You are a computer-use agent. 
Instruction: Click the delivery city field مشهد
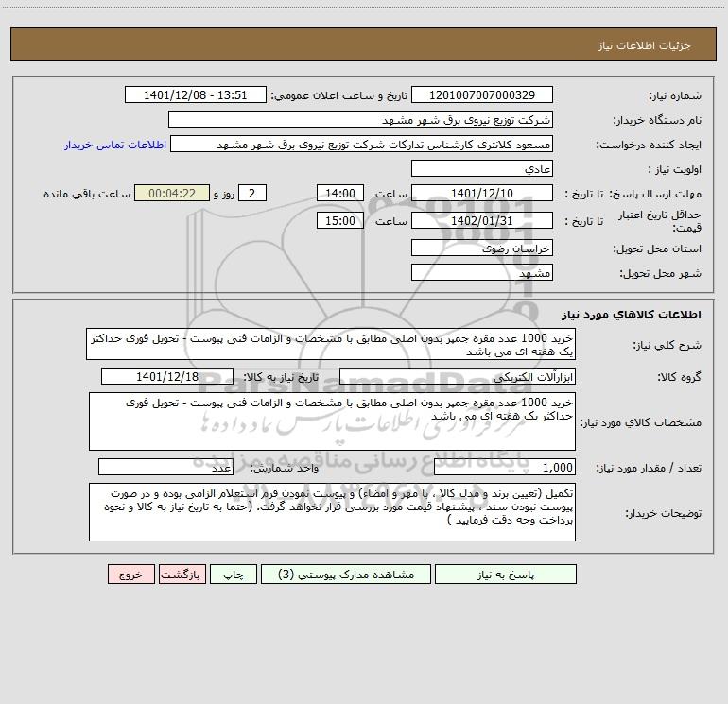pos(482,273)
